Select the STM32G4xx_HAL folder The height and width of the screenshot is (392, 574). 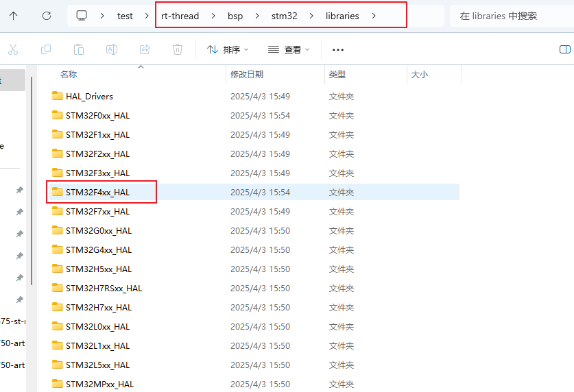99,249
